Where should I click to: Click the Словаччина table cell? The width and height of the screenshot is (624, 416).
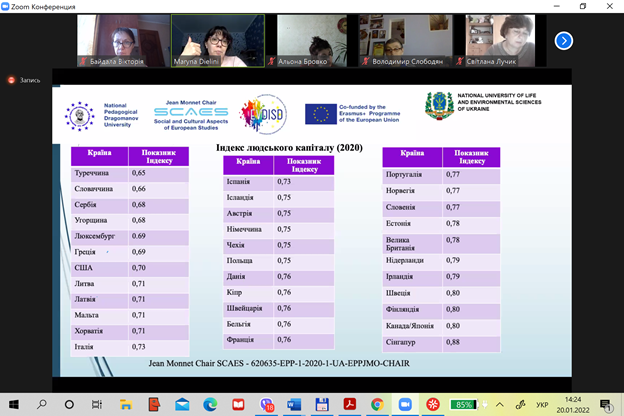click(99, 189)
